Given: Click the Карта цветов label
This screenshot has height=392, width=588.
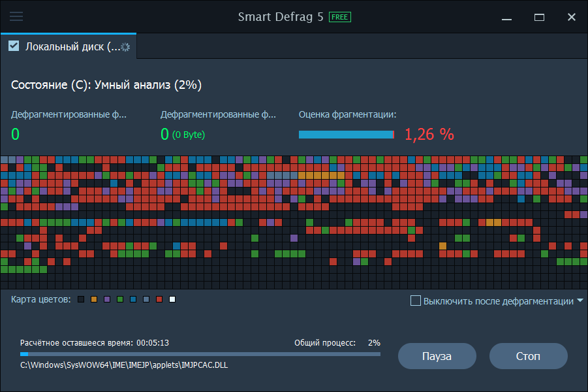Looking at the screenshot, I should pos(41,299).
